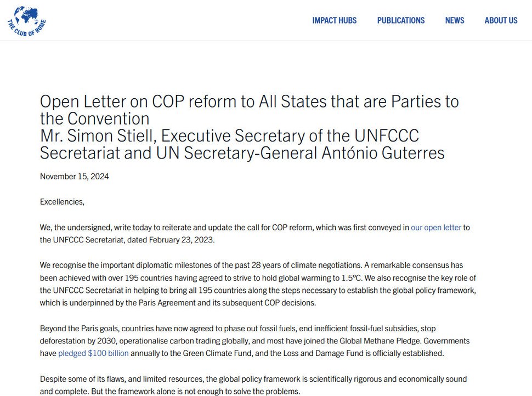Select About Us in navigation
Viewport: 532px width, 396px height.
click(x=501, y=20)
